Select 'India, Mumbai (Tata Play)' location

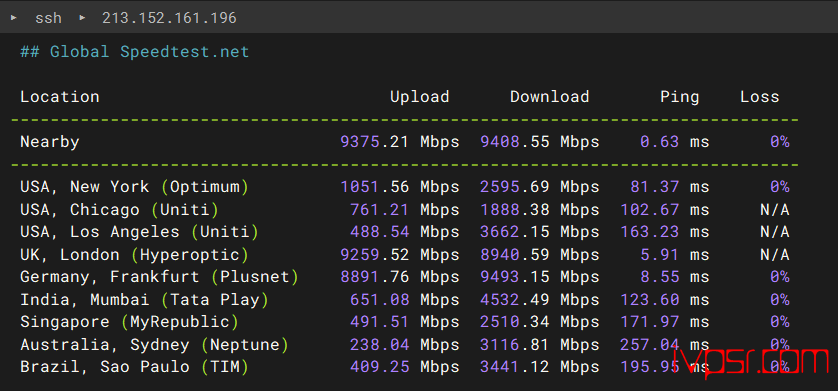click(x=144, y=300)
